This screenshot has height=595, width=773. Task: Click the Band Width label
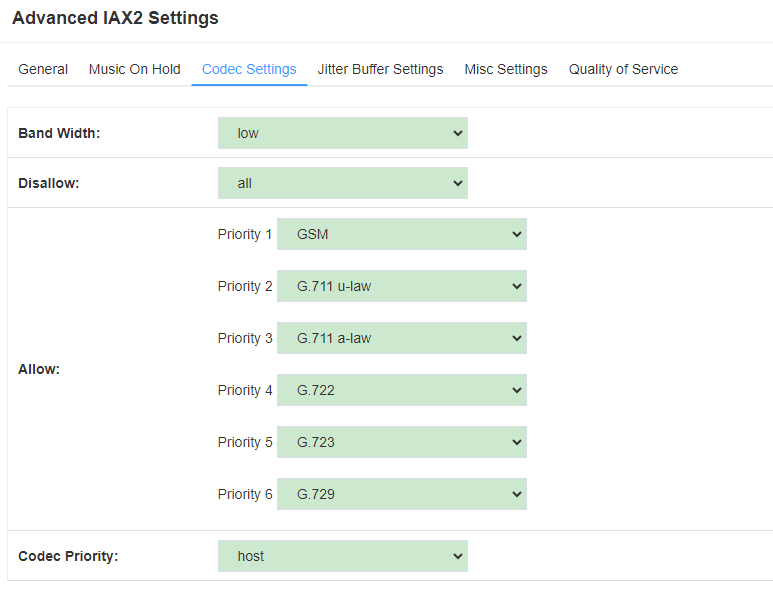(x=59, y=133)
